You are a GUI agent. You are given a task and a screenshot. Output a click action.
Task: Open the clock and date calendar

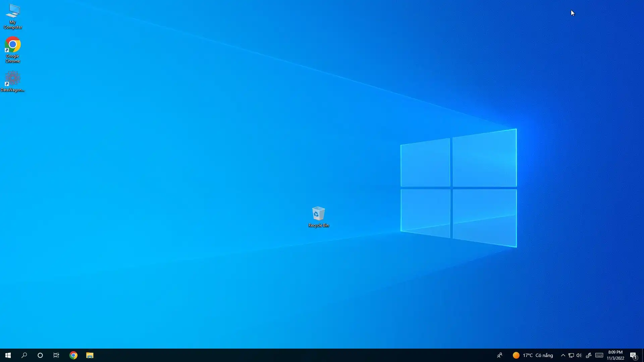tap(615, 355)
